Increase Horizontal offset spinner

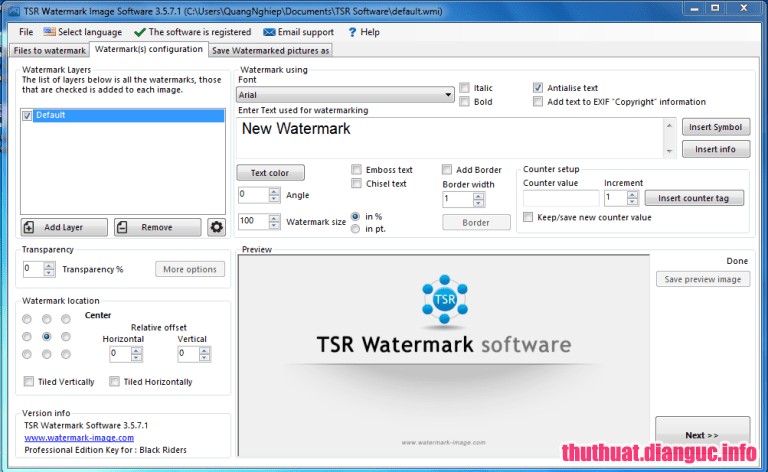click(137, 350)
